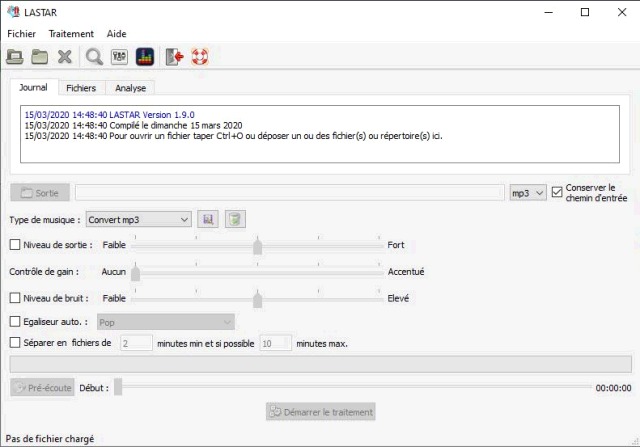
Task: Switch to the Journal tab
Action: point(33,87)
